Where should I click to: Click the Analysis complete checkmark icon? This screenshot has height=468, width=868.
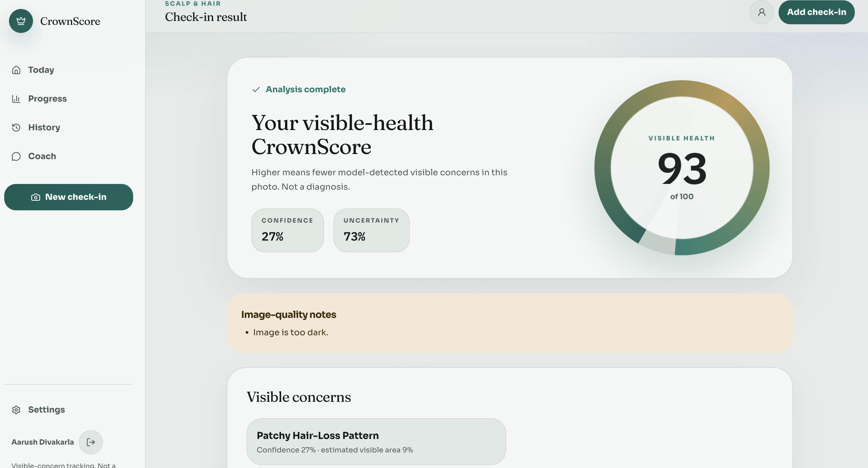(256, 90)
